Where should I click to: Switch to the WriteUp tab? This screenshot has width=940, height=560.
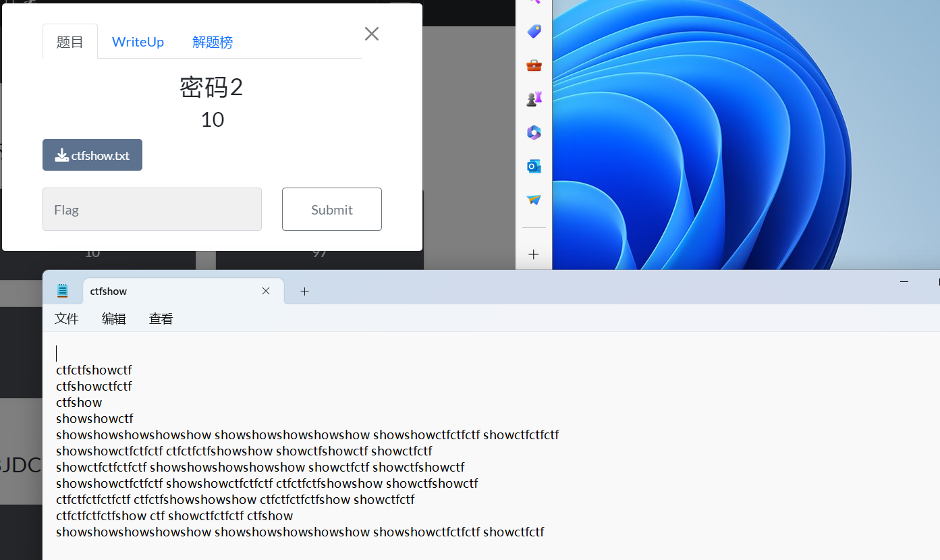[x=138, y=42]
